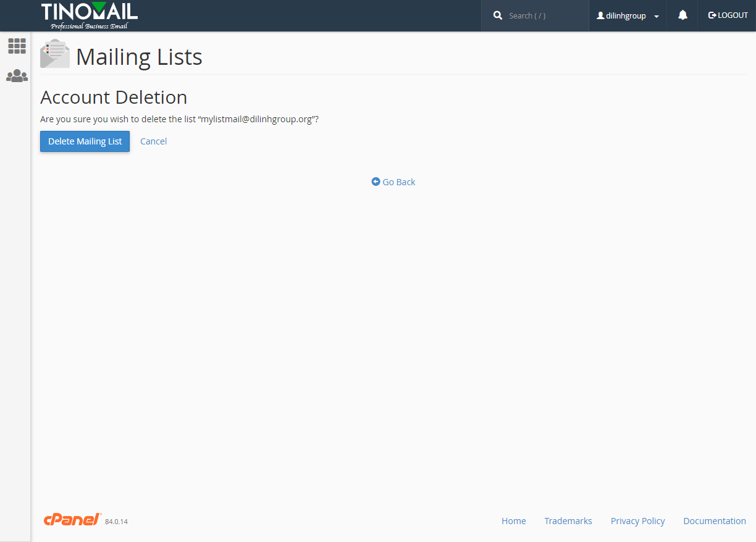Click the version number 84.0.14
The width and height of the screenshot is (756, 542).
(x=116, y=522)
